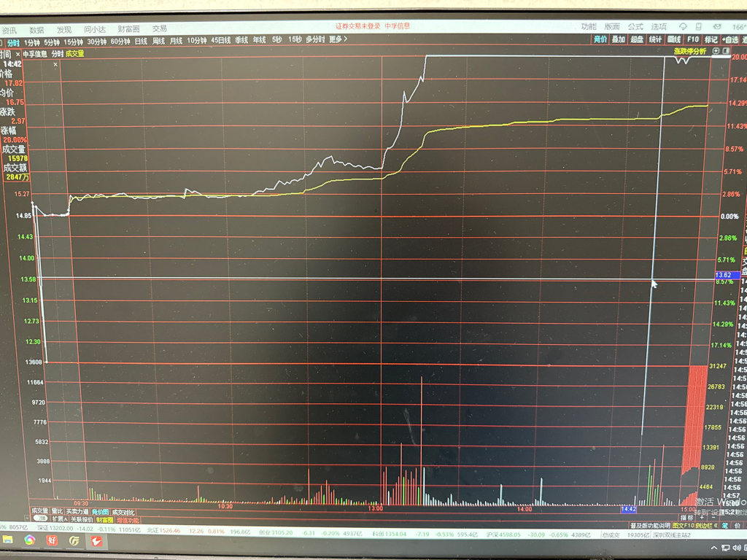
Task: Open 增值功能 tab
Action: [128, 521]
